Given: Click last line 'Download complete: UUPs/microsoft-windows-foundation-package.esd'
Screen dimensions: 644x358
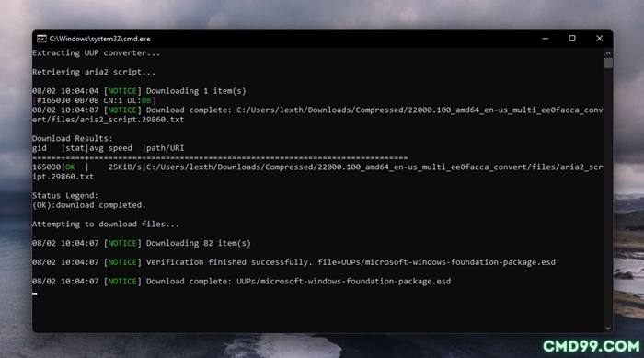Looking at the screenshot, I should tap(299, 281).
